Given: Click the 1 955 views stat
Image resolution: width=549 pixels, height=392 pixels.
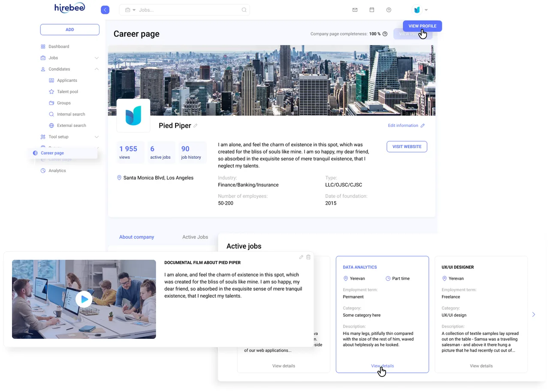Looking at the screenshot, I should click(x=131, y=152).
